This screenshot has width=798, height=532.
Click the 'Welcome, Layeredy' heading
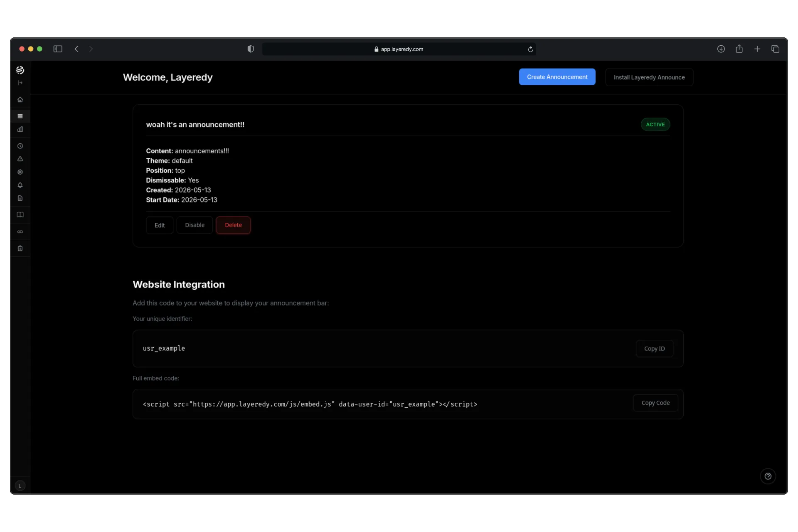click(x=167, y=77)
